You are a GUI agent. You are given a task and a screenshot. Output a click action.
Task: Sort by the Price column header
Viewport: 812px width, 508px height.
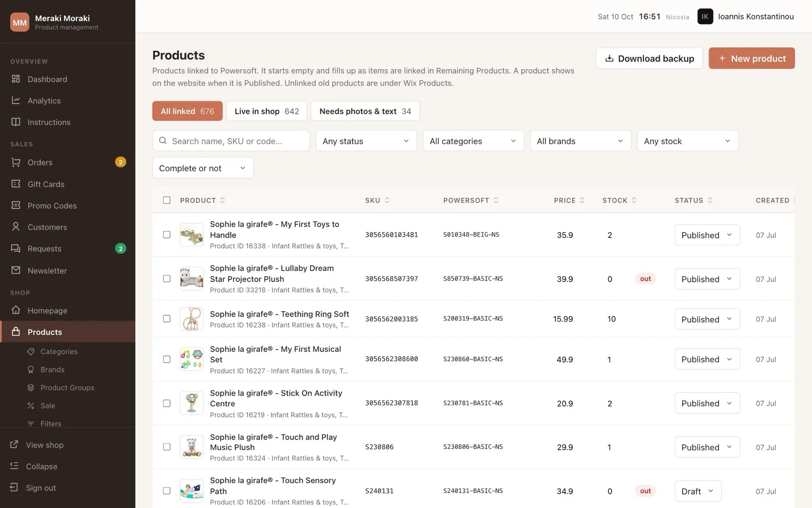(569, 200)
